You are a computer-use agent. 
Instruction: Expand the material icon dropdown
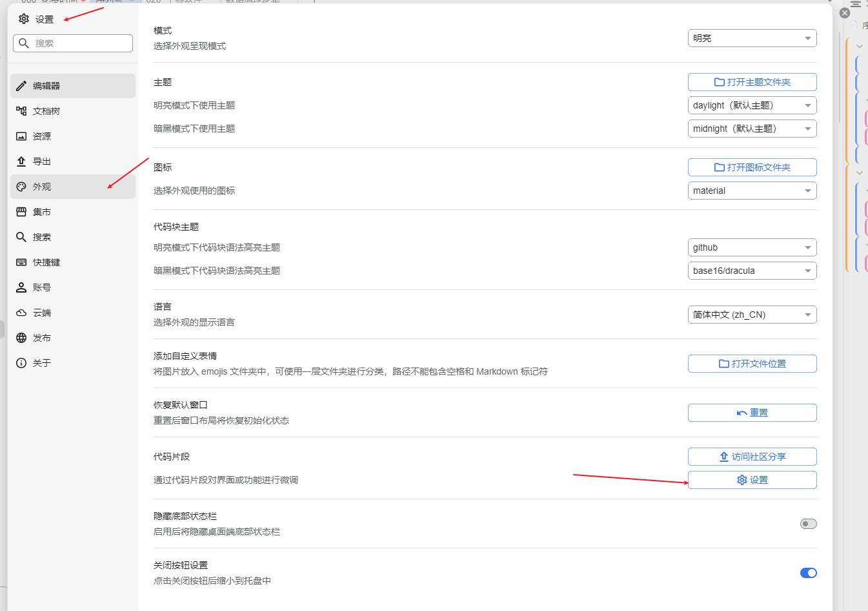[752, 191]
